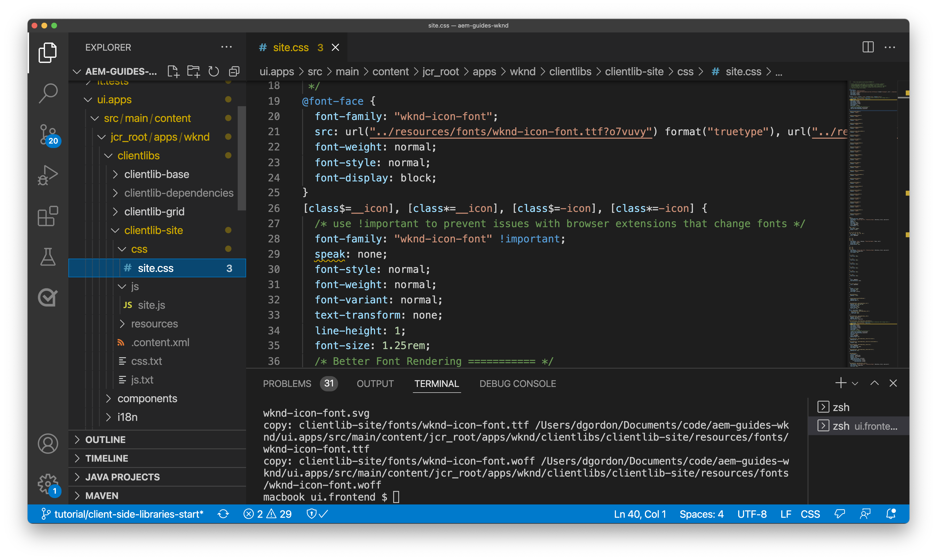Open the Testing flask view

[48, 257]
